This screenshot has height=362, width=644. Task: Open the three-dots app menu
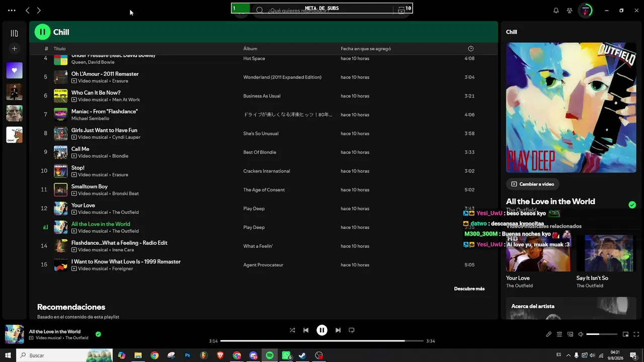tap(12, 10)
